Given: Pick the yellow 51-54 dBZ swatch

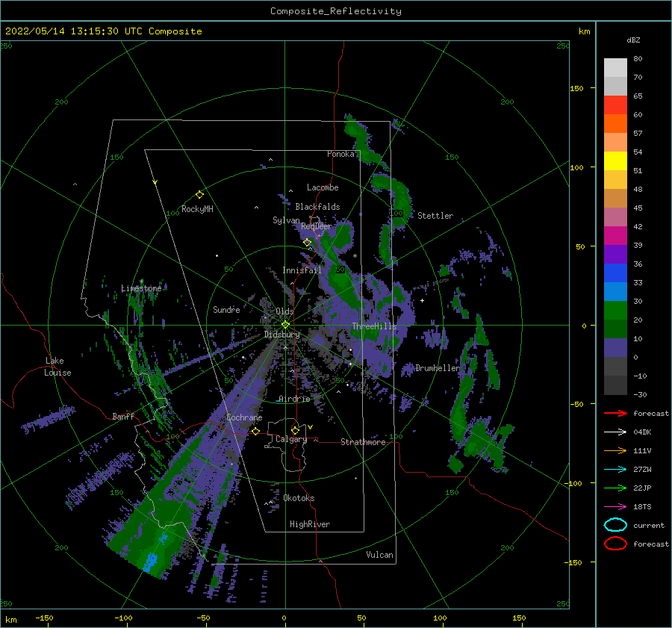Looking at the screenshot, I should [615, 161].
